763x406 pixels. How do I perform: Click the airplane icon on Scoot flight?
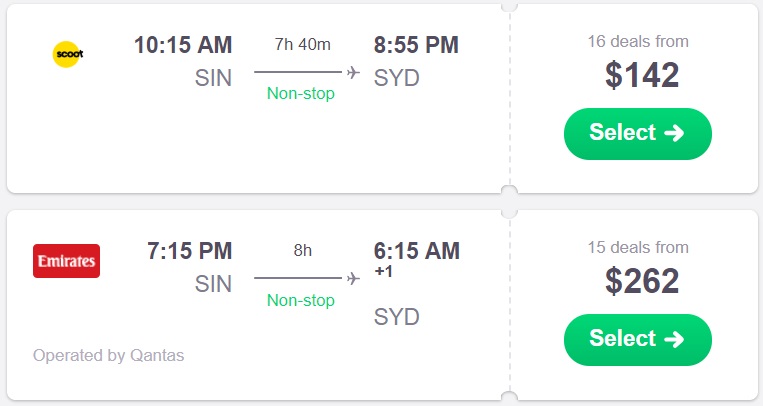click(353, 72)
